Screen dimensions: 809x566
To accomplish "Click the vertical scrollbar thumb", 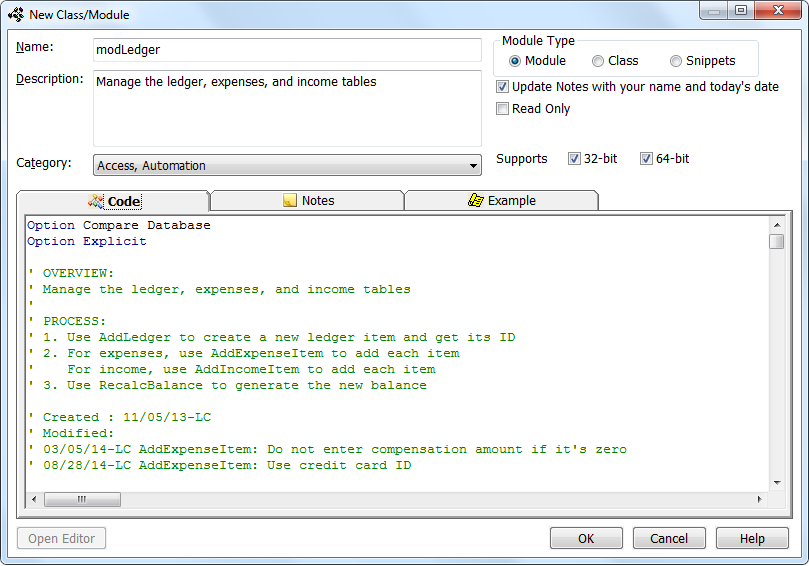I will 776,241.
